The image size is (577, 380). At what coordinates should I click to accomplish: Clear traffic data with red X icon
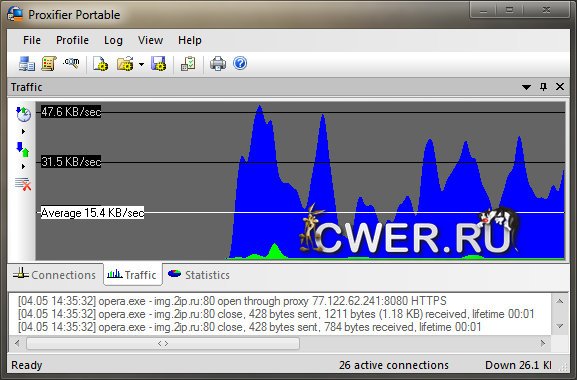coord(23,184)
